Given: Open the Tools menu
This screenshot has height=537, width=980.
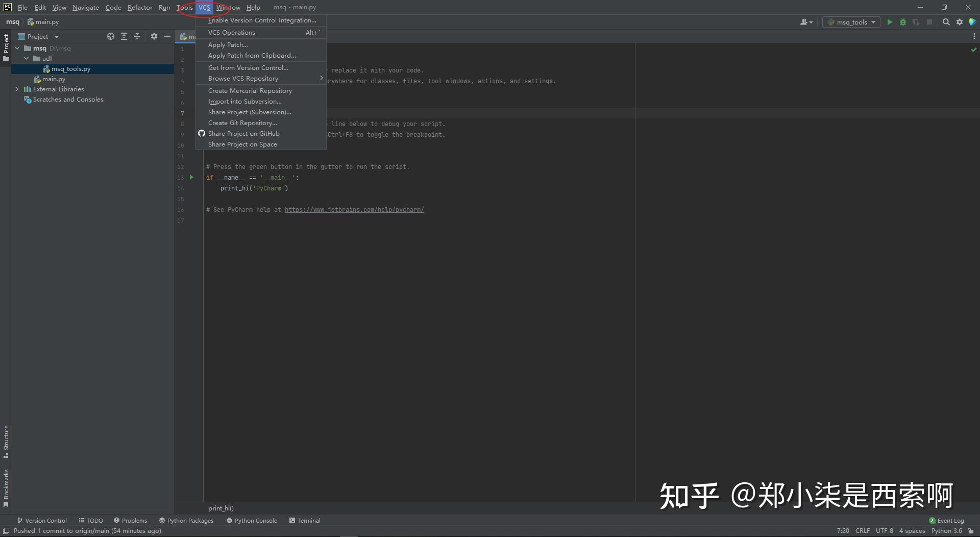Looking at the screenshot, I should [184, 7].
